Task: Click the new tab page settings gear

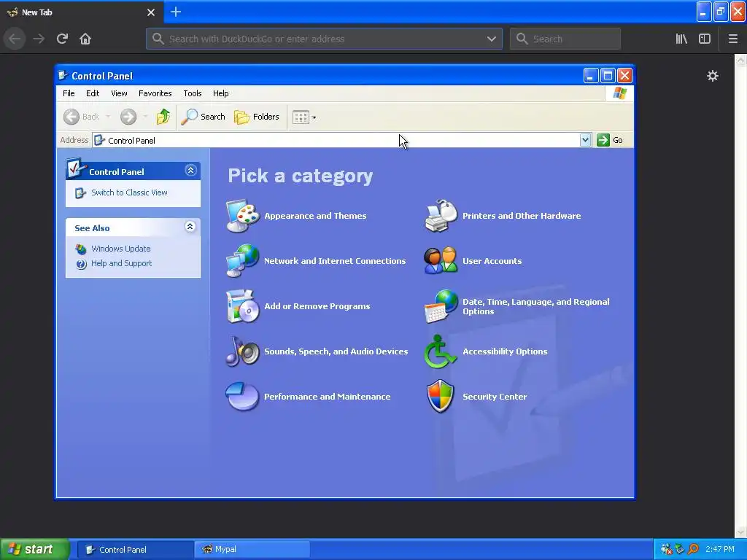Action: tap(713, 76)
